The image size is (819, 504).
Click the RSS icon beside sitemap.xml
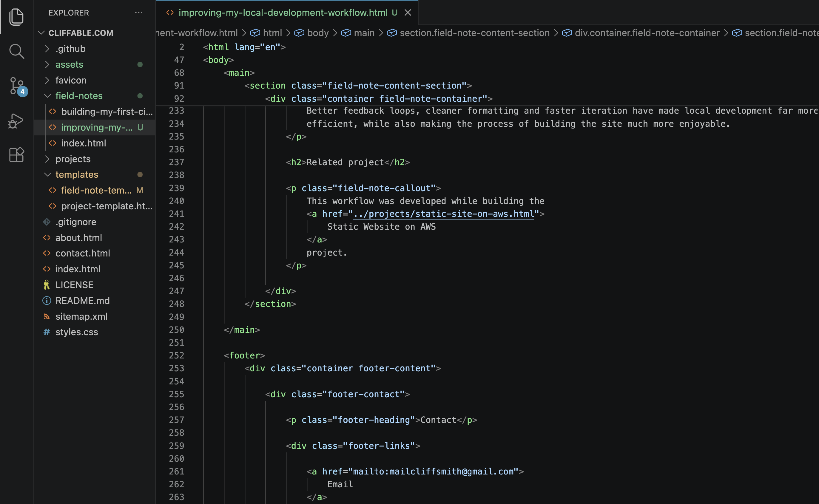47,316
